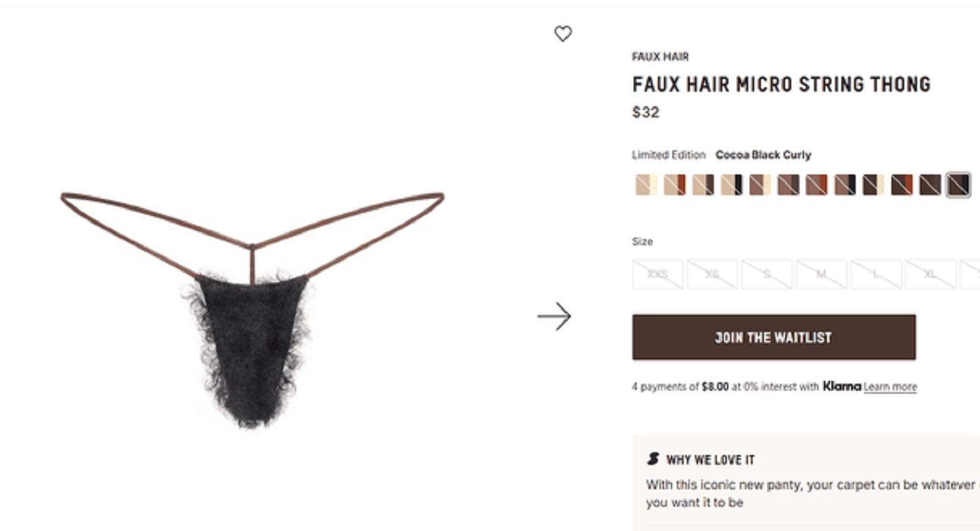Choose size S
The width and height of the screenshot is (980, 531).
[767, 274]
